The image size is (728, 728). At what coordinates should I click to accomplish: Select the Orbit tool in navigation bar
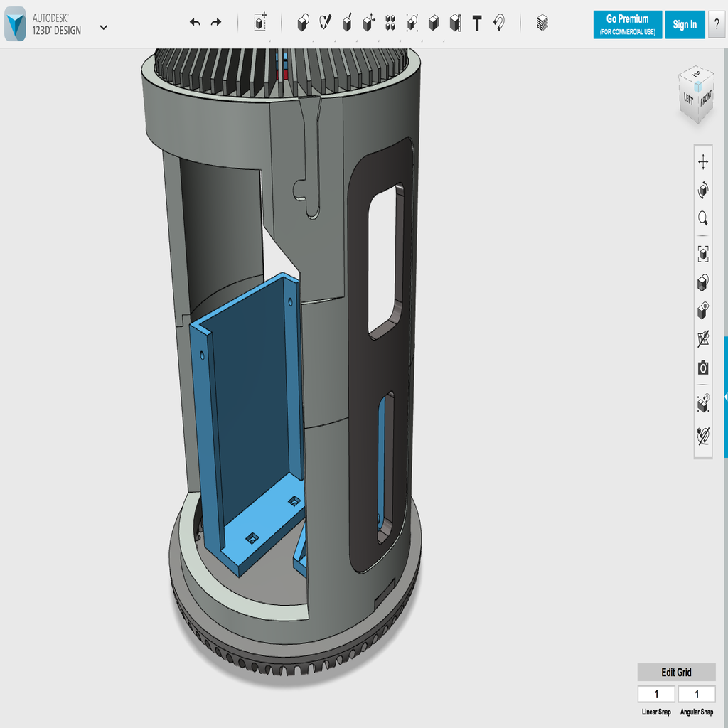tap(703, 190)
